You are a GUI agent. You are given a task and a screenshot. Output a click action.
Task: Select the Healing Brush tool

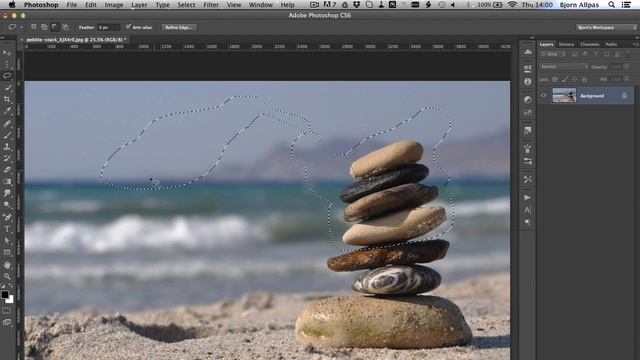coord(7,123)
